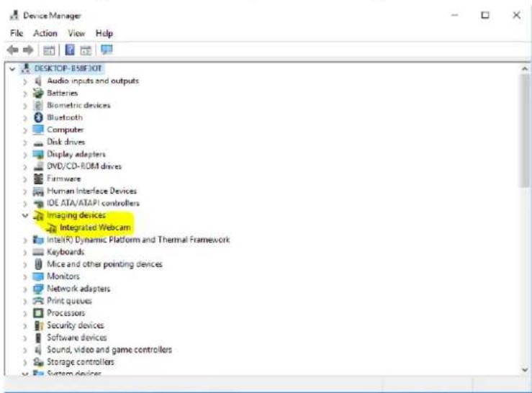532x393 pixels.
Task: Click the Firmware category icon
Action: click(x=38, y=179)
